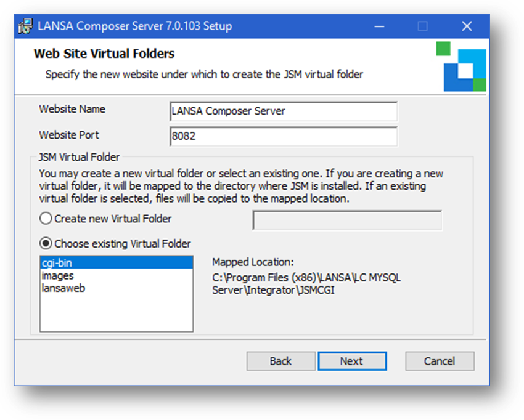The height and width of the screenshot is (420, 524).
Task: Go back to the previous setup step
Action: click(280, 361)
